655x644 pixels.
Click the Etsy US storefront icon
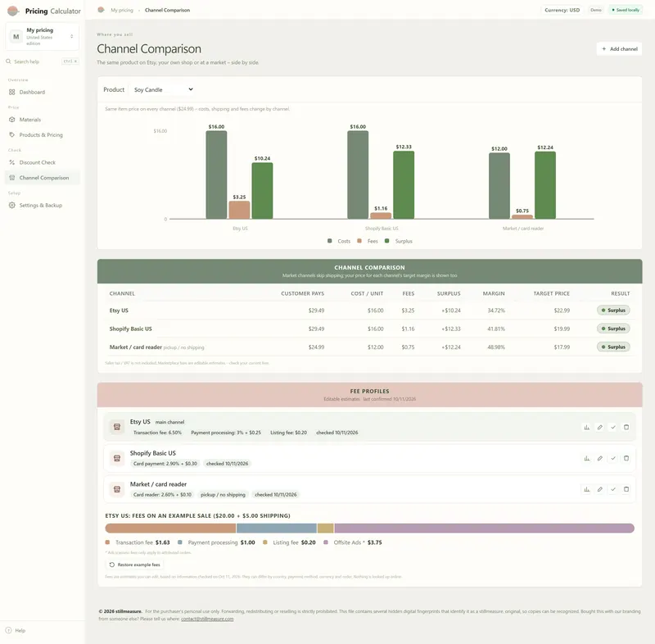pyautogui.click(x=117, y=427)
